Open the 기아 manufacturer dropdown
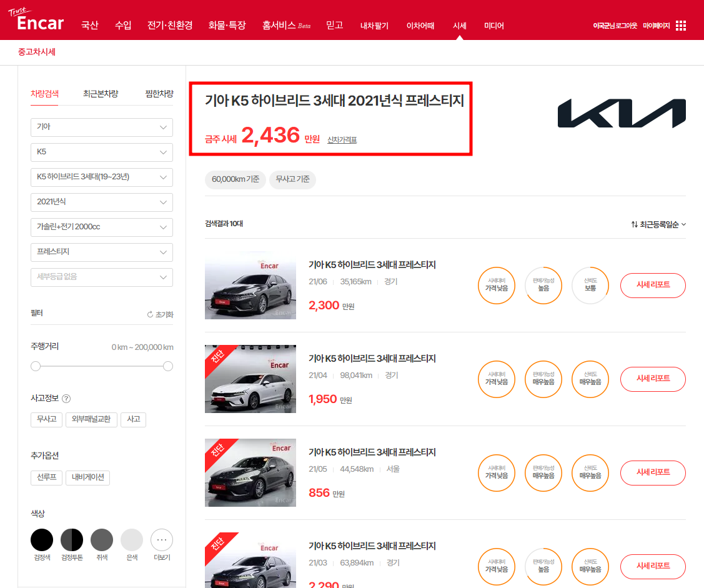This screenshot has width=704, height=588. (102, 127)
